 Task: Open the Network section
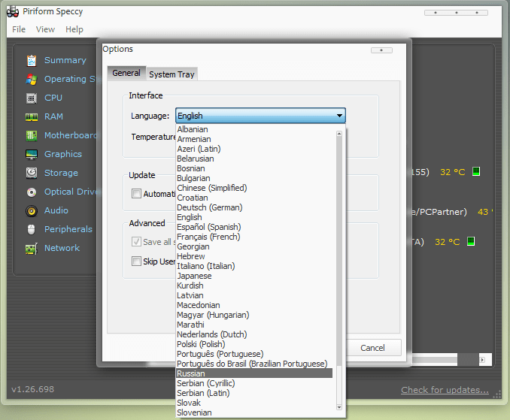coord(62,248)
